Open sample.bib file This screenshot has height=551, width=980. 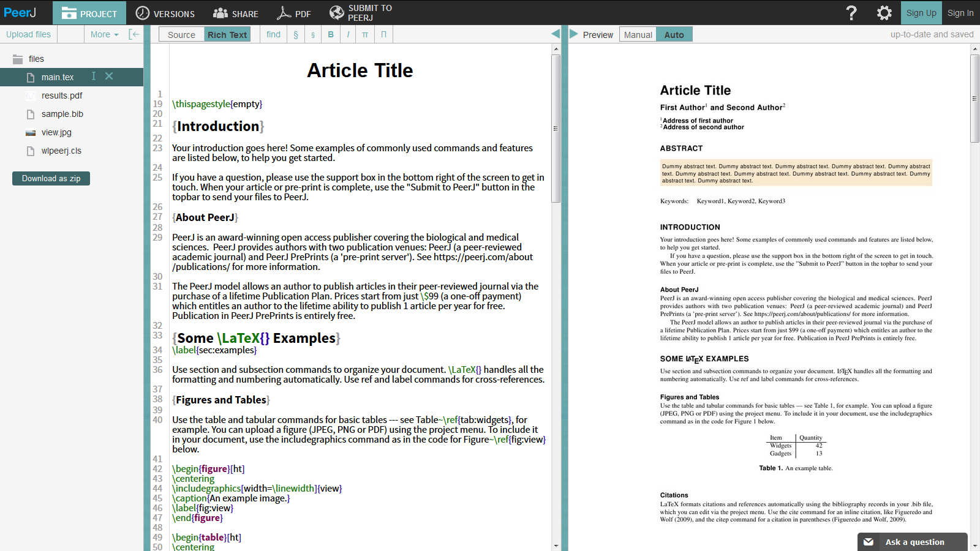(62, 114)
